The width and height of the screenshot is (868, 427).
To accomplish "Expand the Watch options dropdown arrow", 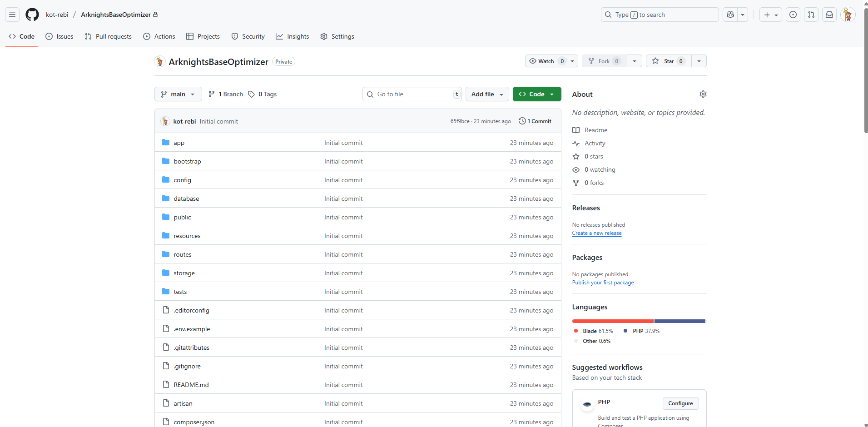I will (572, 61).
